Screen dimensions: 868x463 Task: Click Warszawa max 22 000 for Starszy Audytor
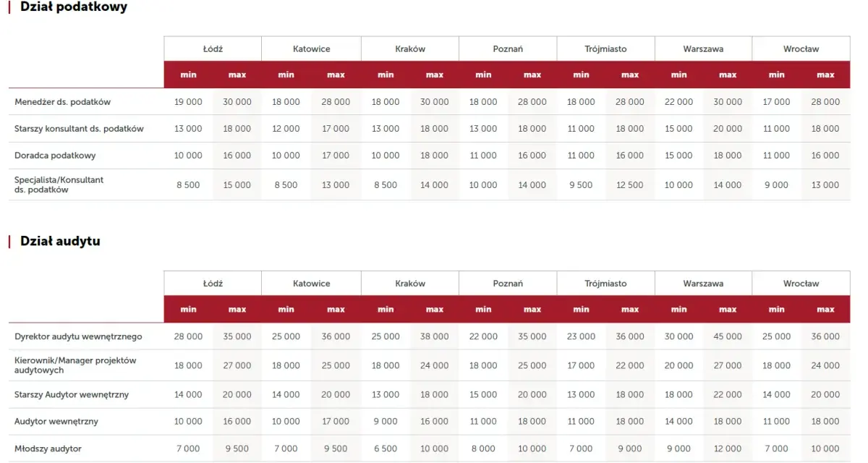click(728, 395)
